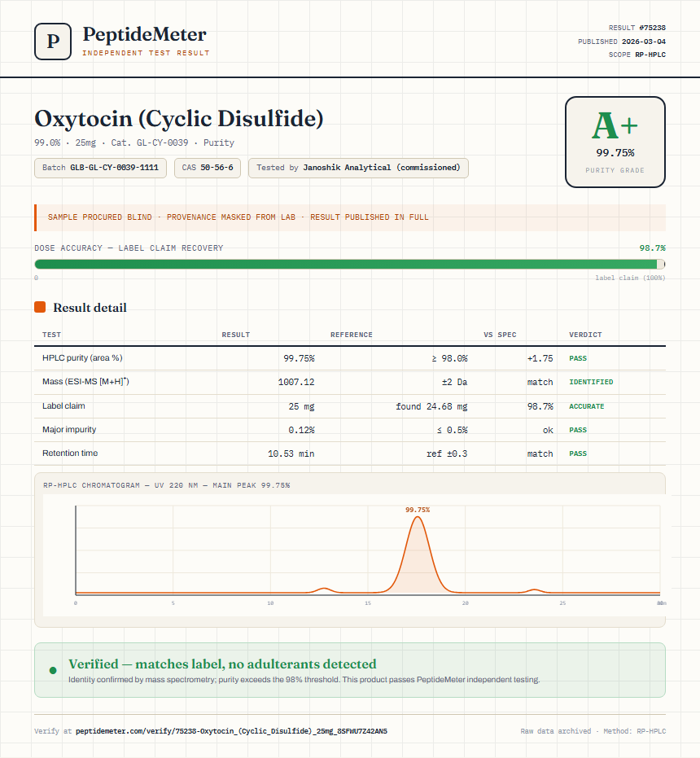Click the SCOPE RP-HPLC label
This screenshot has width=700, height=758.
click(637, 55)
